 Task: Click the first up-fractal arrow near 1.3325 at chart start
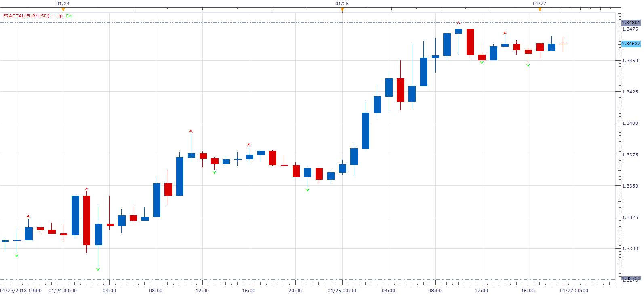(28, 216)
